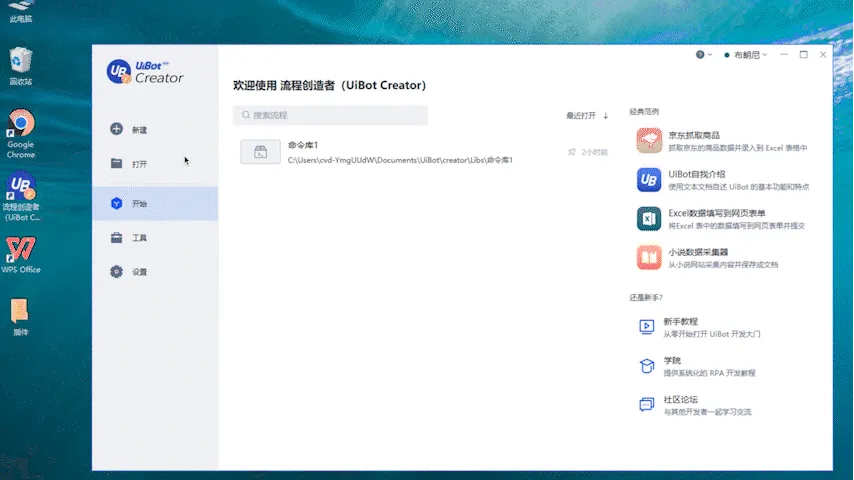Click the 设置 gear icon in sidebar

116,271
